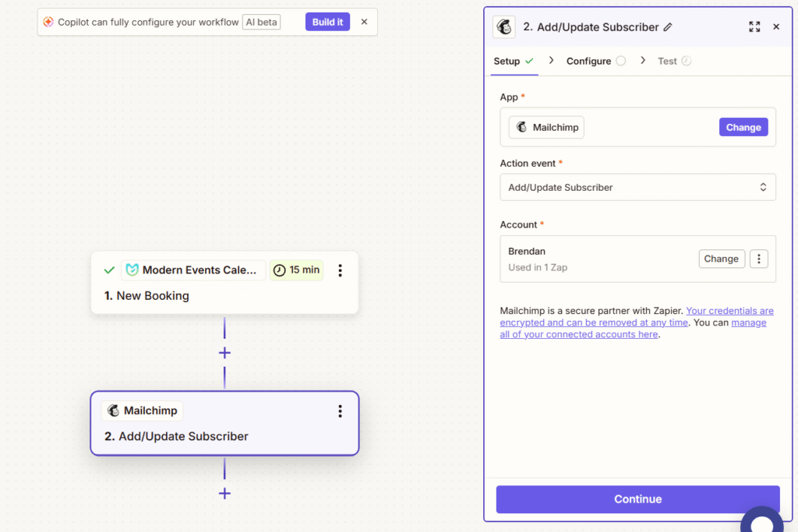The height and width of the screenshot is (532, 798).
Task: Click the Build it button
Action: [327, 21]
